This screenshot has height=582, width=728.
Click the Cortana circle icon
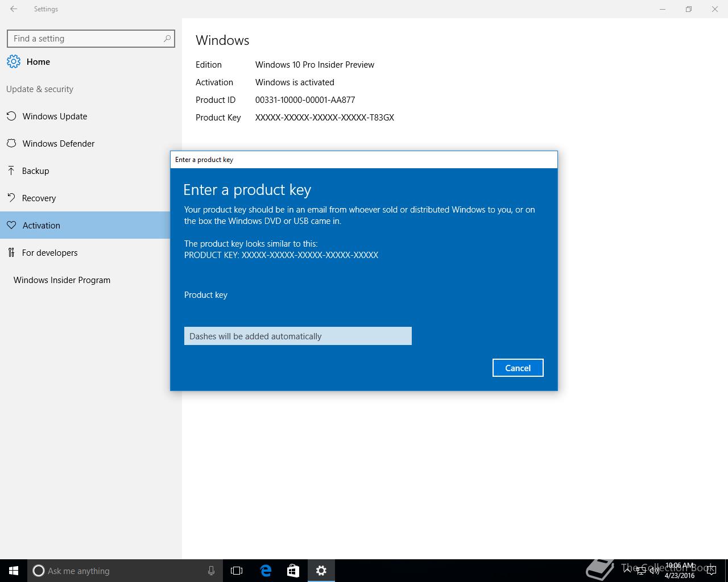coord(39,571)
